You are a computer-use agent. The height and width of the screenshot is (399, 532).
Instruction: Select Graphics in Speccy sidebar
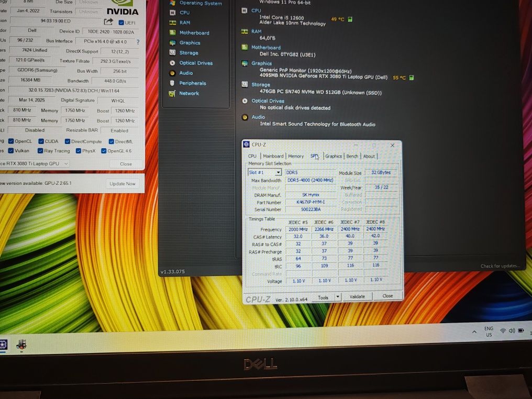coord(190,43)
